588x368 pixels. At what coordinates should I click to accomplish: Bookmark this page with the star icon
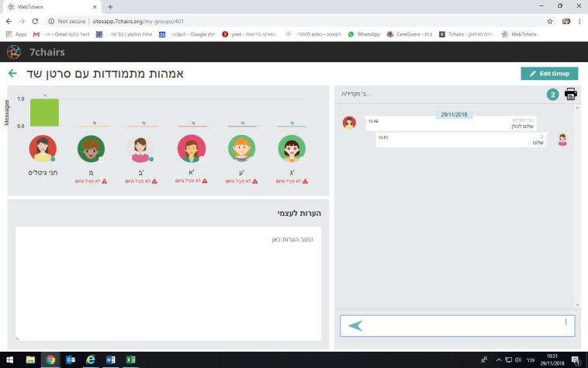[x=550, y=21]
